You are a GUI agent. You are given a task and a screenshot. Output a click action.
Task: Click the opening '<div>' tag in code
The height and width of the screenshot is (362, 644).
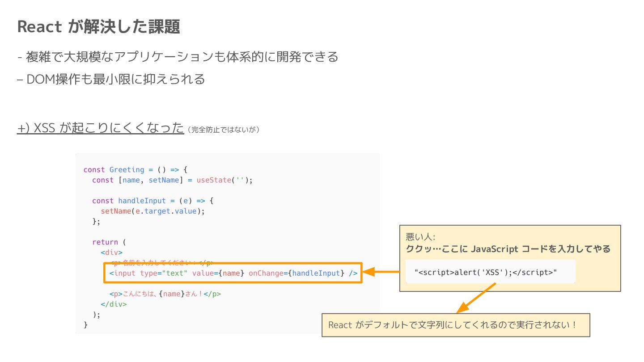111,252
